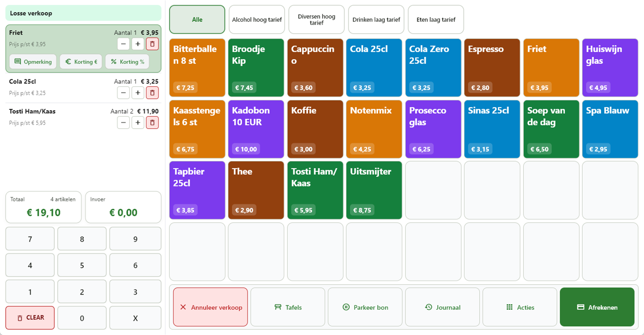
Task: Decrease Tosti Ham/Kaas quantity with minus
Action: point(123,123)
